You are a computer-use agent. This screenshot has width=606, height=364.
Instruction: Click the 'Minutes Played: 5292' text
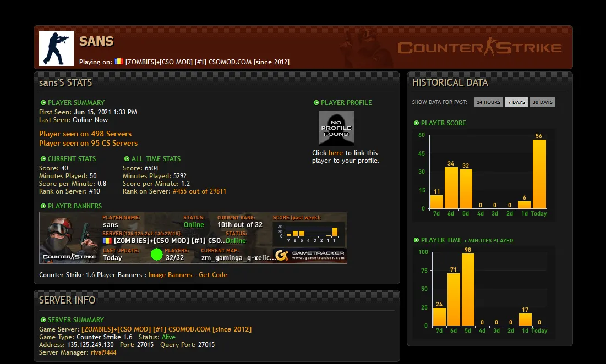[x=155, y=175]
